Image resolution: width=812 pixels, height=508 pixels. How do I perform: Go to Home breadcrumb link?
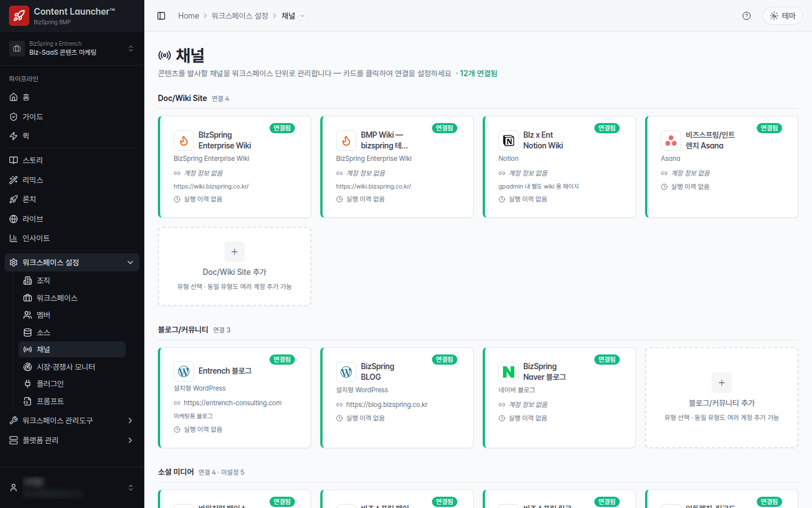click(188, 16)
